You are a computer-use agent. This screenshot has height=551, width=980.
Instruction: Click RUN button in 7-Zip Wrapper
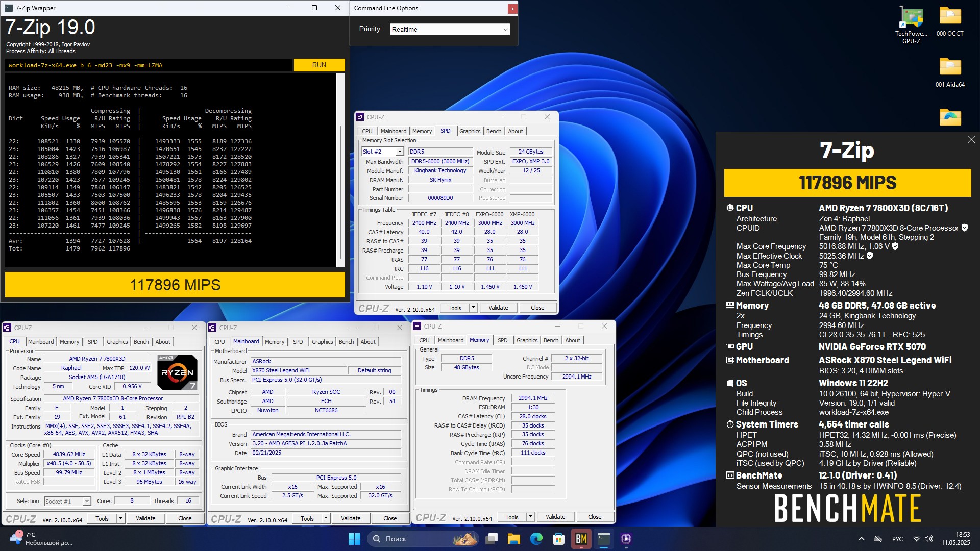tap(319, 65)
